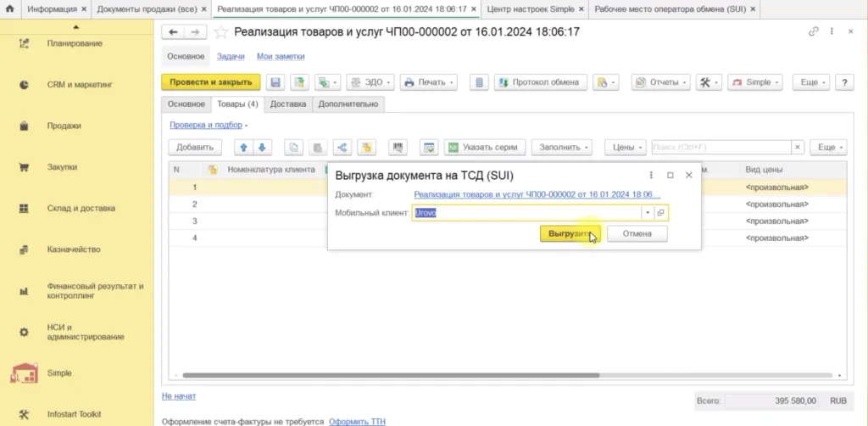Move row up with arrow icon
The image size is (868, 426).
[x=244, y=148]
